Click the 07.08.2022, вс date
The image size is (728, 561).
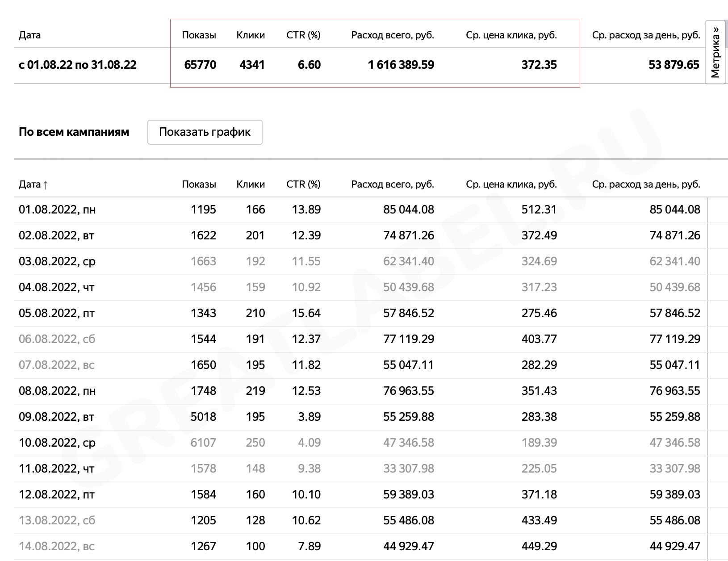[57, 365]
